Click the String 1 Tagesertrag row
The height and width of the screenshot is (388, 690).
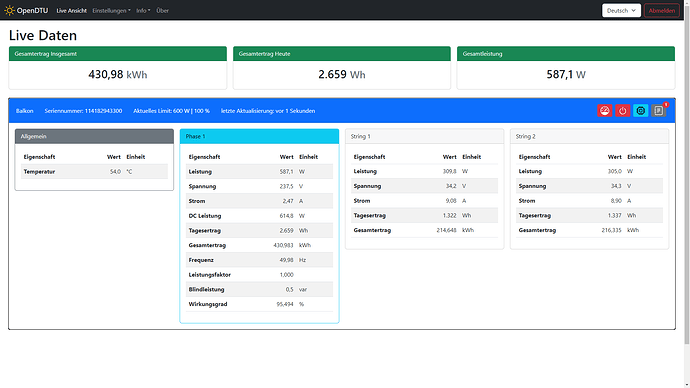click(424, 216)
